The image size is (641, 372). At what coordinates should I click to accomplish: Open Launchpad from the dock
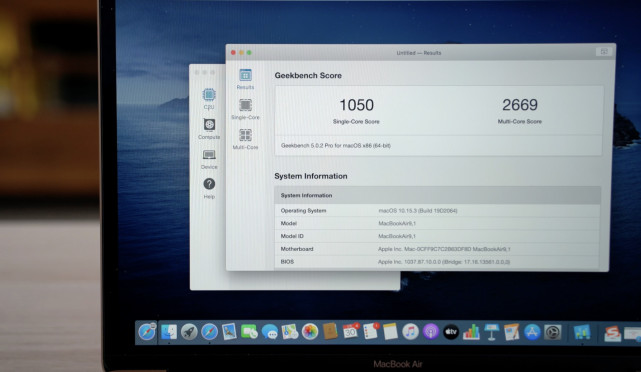point(189,332)
